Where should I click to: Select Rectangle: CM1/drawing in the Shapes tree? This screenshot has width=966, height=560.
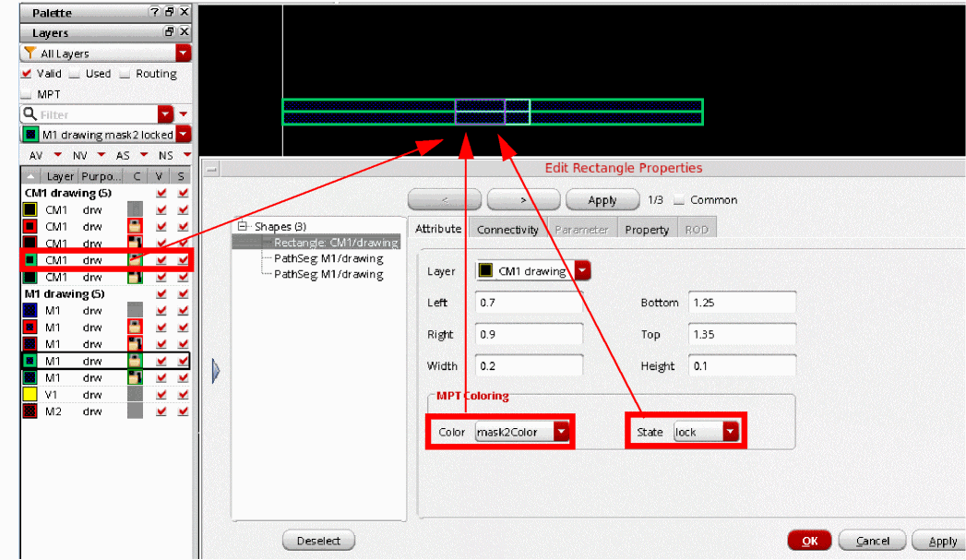point(336,242)
